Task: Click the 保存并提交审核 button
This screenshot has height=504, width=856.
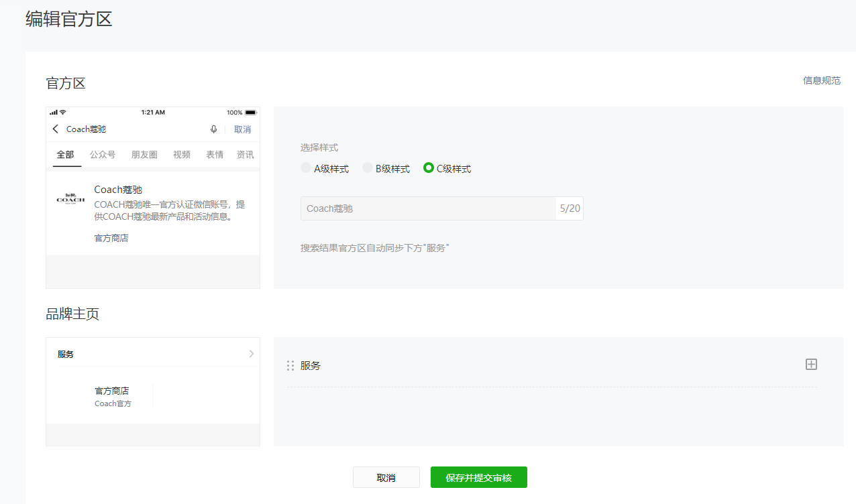Action: 479,477
